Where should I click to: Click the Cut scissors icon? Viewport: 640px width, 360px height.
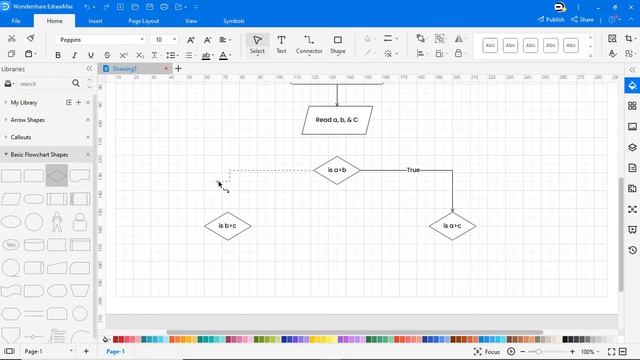(11, 38)
